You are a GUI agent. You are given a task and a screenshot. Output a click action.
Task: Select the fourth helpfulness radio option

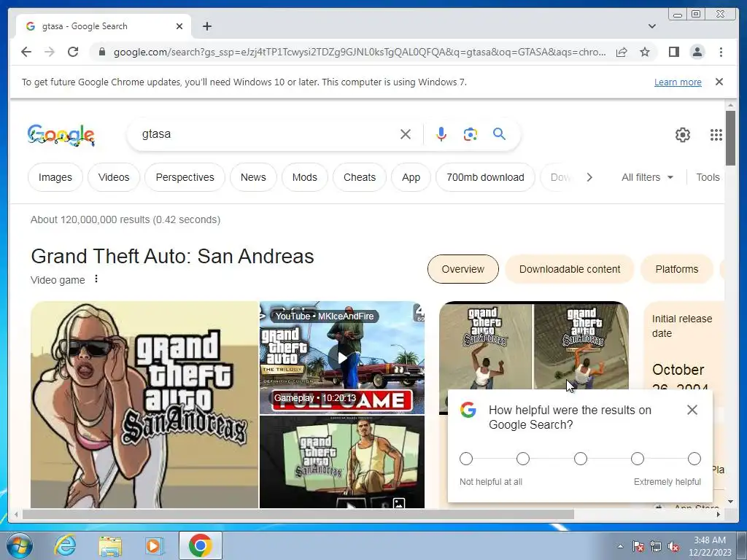(638, 459)
